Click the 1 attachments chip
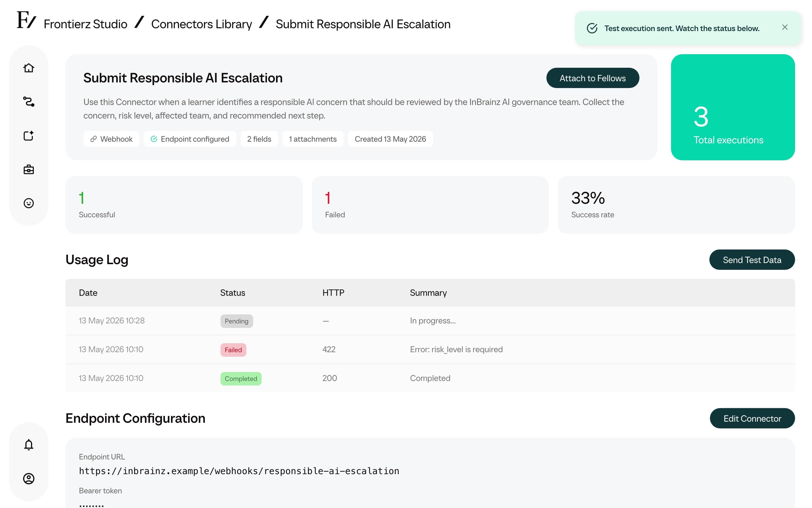 coord(313,139)
